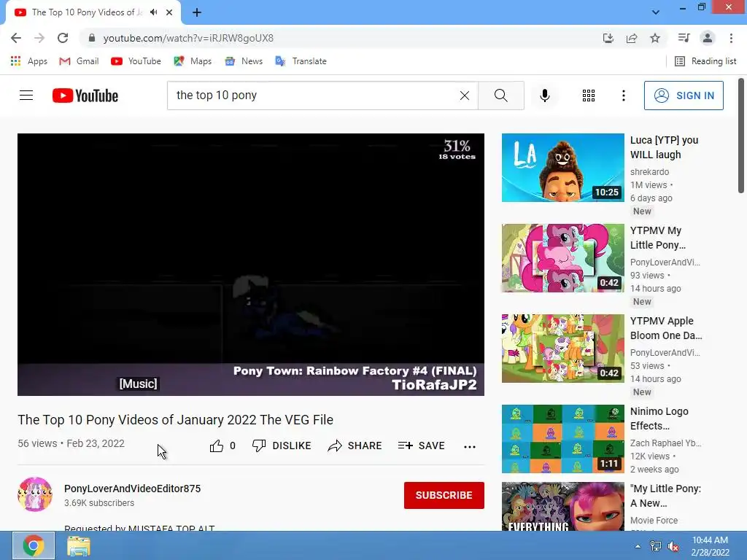Image resolution: width=747 pixels, height=560 pixels.
Task: Share the video using SHARE button
Action: 355,446
